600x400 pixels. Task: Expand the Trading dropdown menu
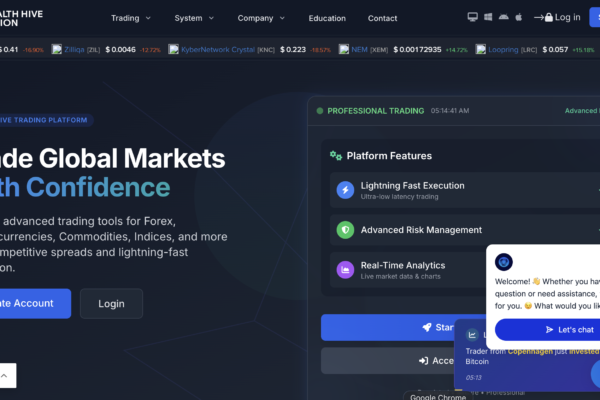tap(130, 18)
